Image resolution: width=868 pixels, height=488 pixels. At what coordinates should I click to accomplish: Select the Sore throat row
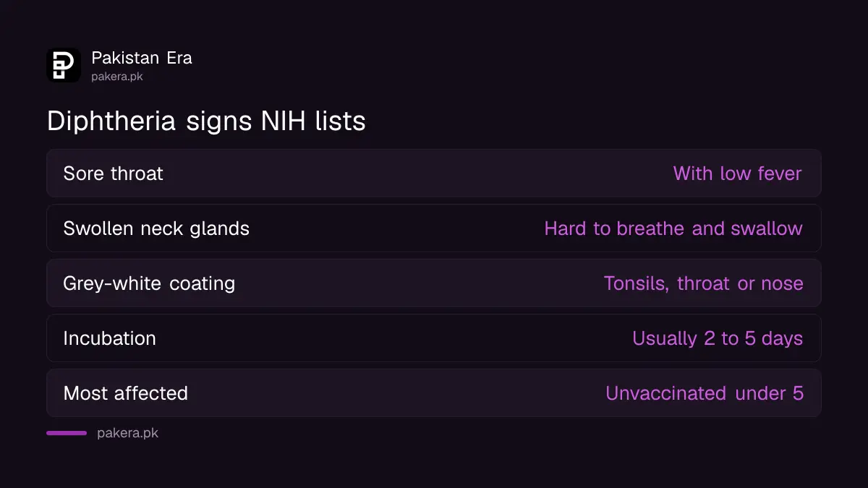[434, 174]
